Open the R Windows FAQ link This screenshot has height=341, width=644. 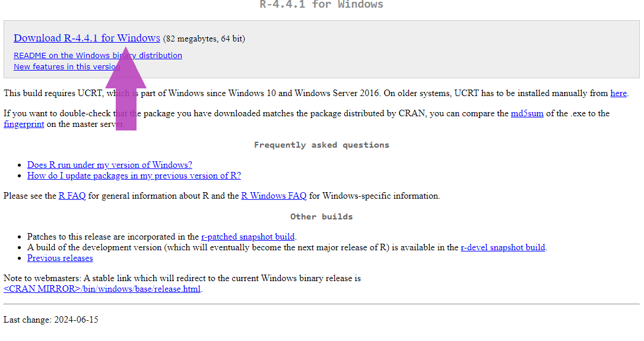click(274, 196)
